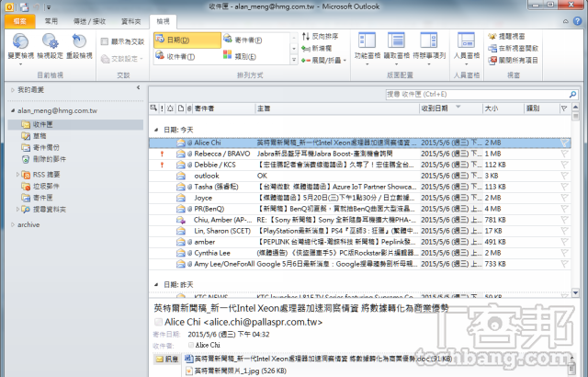The width and height of the screenshot is (588, 377).
Task: Toggle follow-up flag on outlook OK message
Action: pyautogui.click(x=564, y=176)
